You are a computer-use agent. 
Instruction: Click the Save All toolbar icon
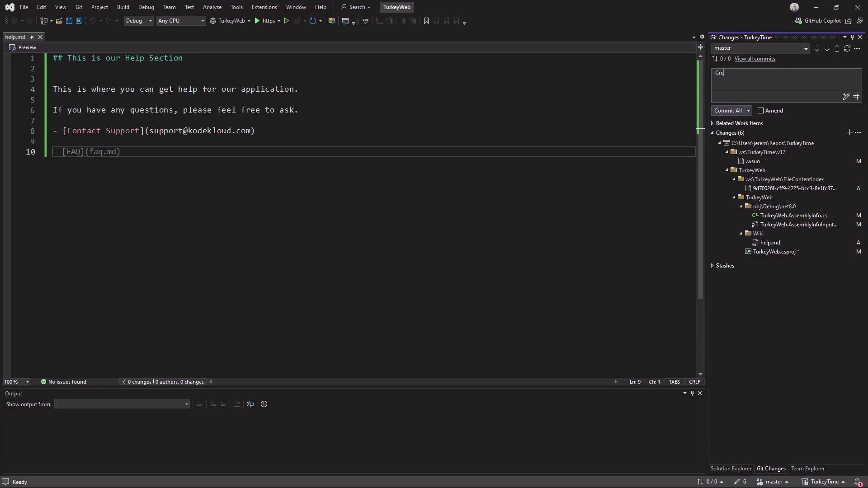pyautogui.click(x=79, y=21)
